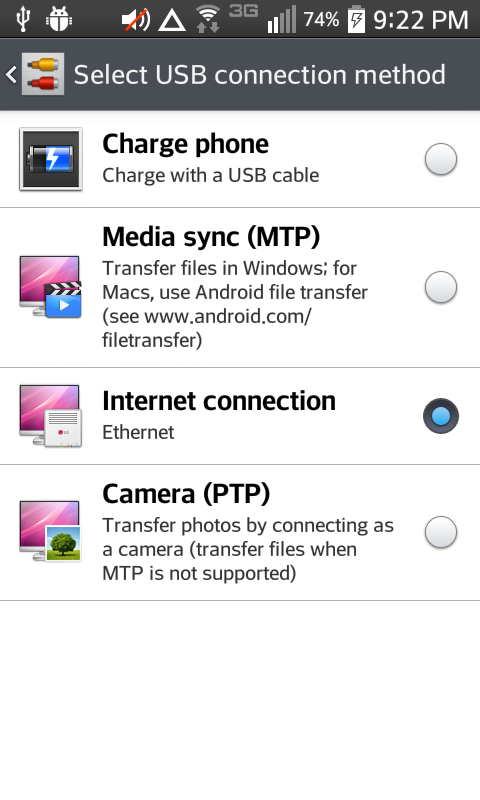
Task: Tap the Camera (PTP) description text
Action: coord(248,549)
